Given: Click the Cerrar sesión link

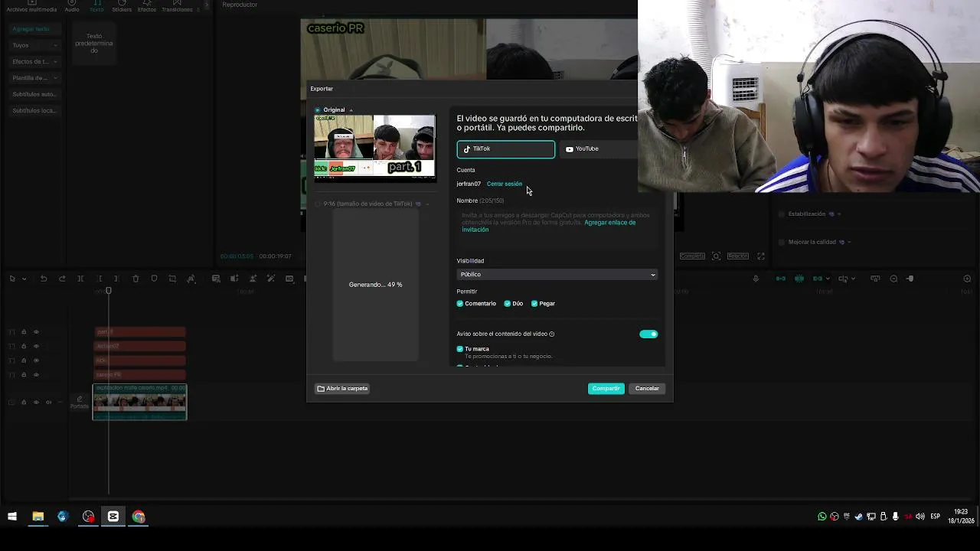Looking at the screenshot, I should [x=504, y=184].
